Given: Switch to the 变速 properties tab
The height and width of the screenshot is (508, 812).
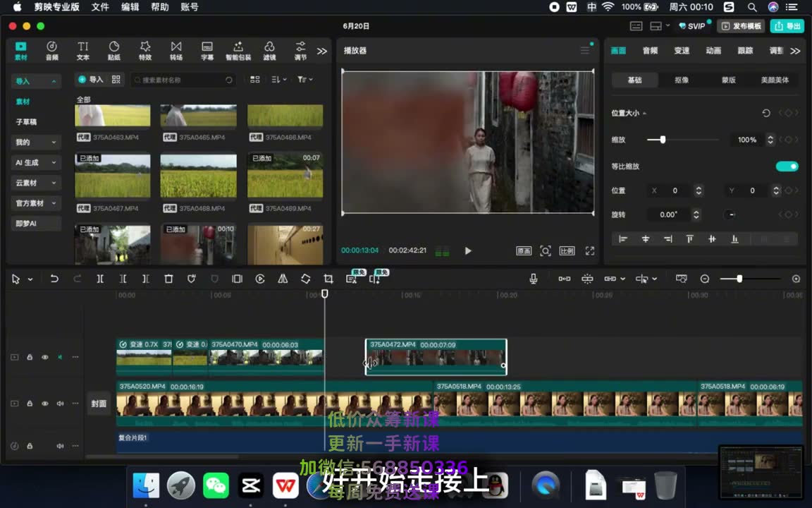Looking at the screenshot, I should [x=682, y=50].
